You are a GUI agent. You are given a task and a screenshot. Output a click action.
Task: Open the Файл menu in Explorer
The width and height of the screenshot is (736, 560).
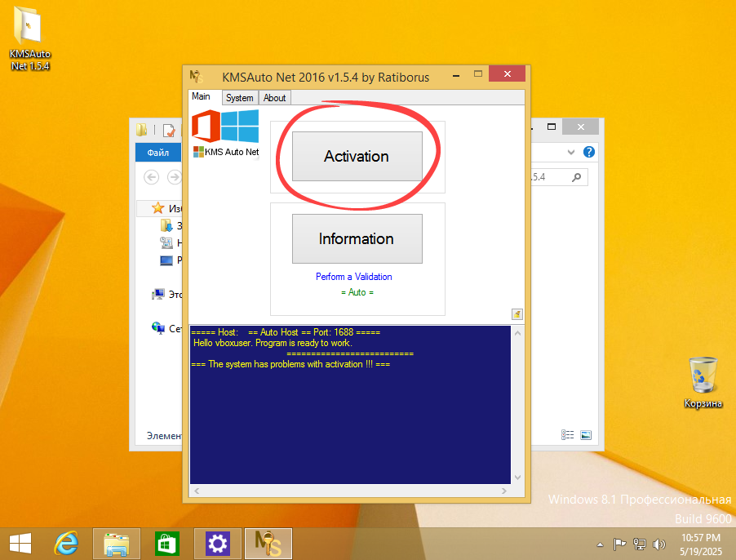coord(157,152)
